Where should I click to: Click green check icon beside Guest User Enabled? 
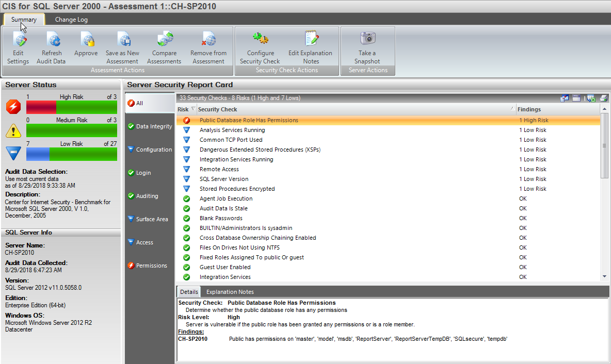coord(187,267)
